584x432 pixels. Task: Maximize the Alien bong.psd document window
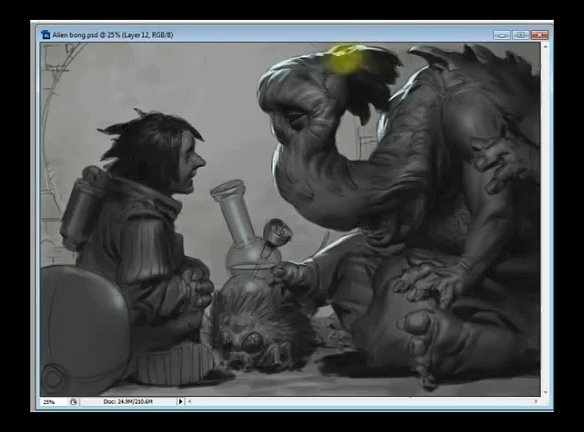coord(521,35)
